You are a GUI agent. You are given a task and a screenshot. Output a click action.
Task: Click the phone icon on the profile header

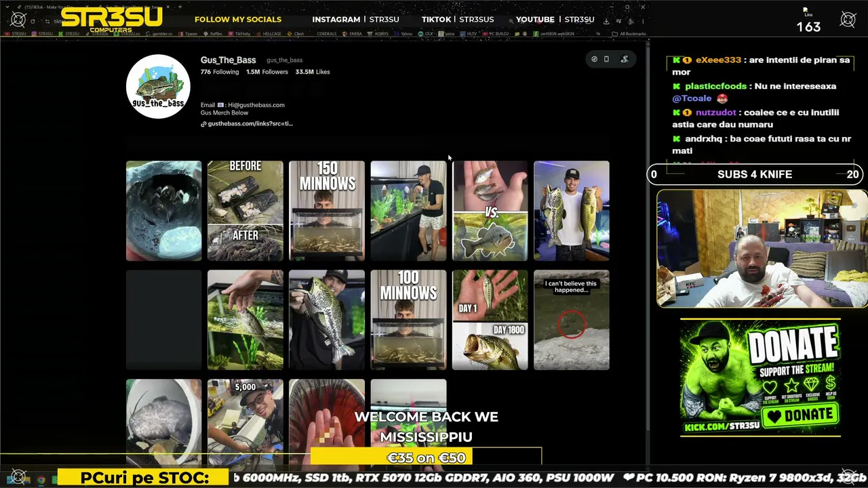point(606,59)
